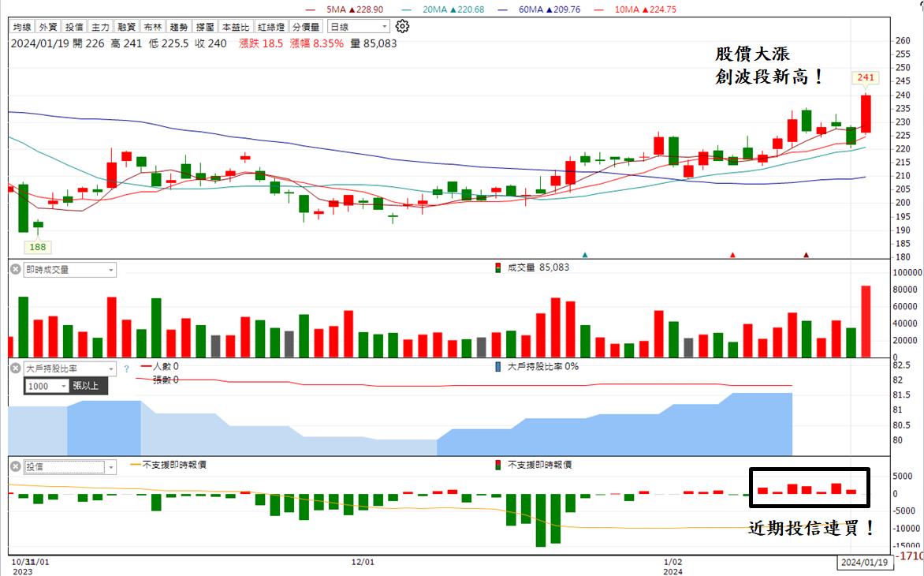Screen dimensions: 924x576
Task: Click the 本益比 button
Action: pos(236,27)
